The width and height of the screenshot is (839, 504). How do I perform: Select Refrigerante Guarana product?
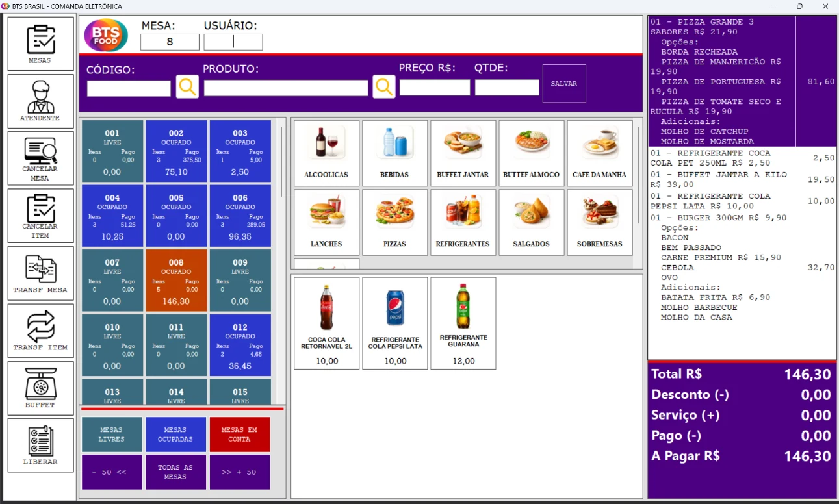pos(463,323)
